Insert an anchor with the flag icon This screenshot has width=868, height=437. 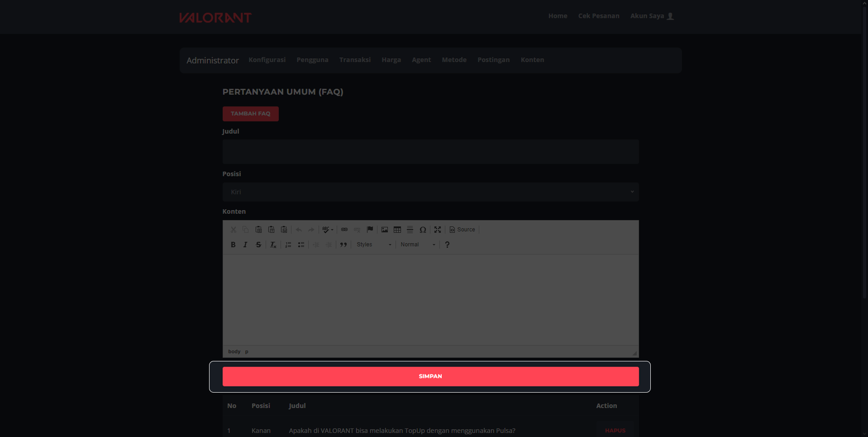370,230
